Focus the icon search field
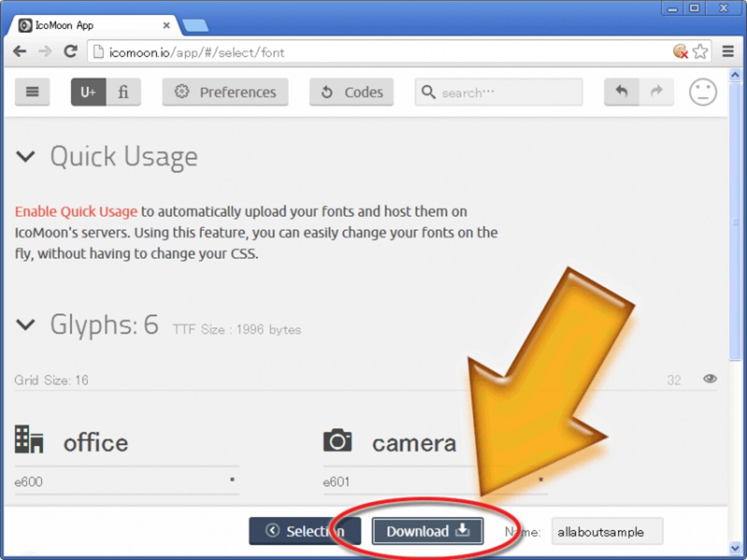Viewport: 747px width, 560px height. coord(499,92)
